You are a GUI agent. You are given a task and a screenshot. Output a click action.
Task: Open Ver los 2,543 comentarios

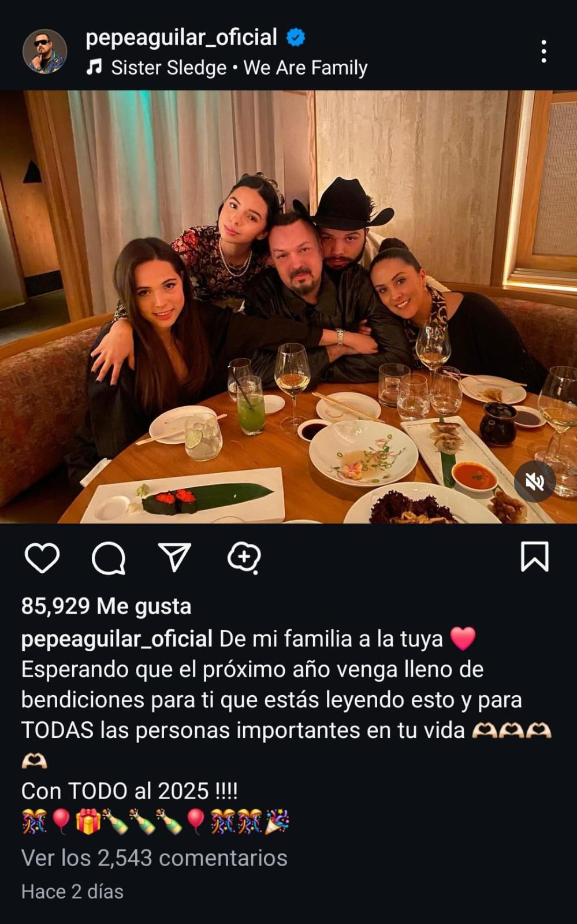(x=154, y=858)
